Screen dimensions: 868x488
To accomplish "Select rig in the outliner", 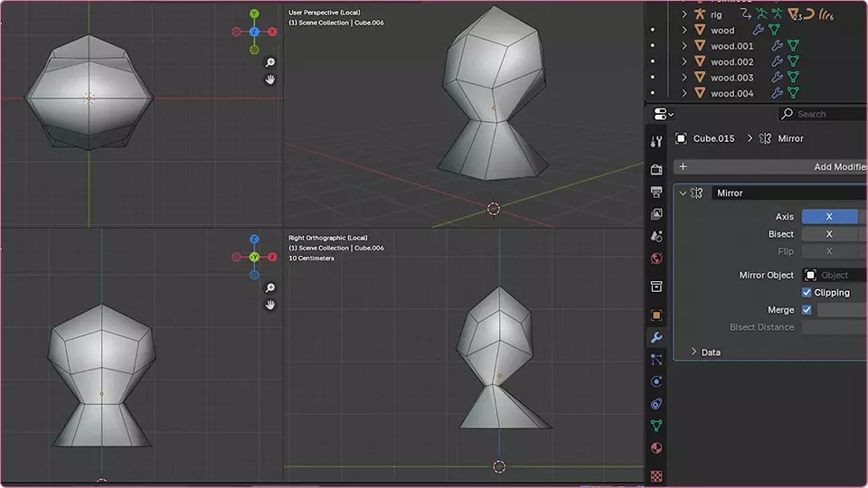I will tap(716, 15).
